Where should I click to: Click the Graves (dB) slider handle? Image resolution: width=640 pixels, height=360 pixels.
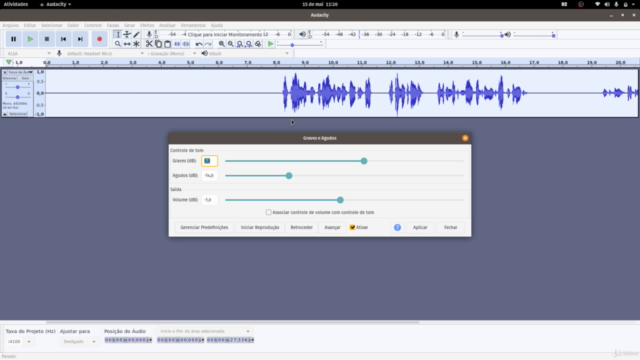pos(364,161)
